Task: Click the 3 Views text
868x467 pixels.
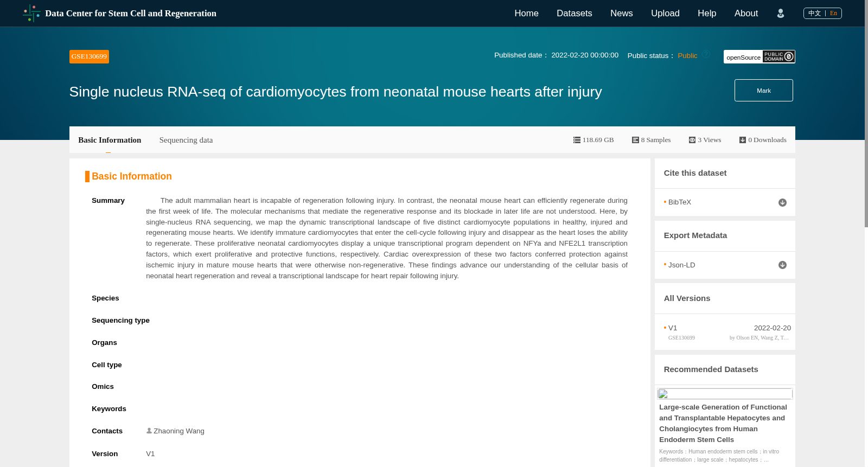Action: click(x=710, y=140)
